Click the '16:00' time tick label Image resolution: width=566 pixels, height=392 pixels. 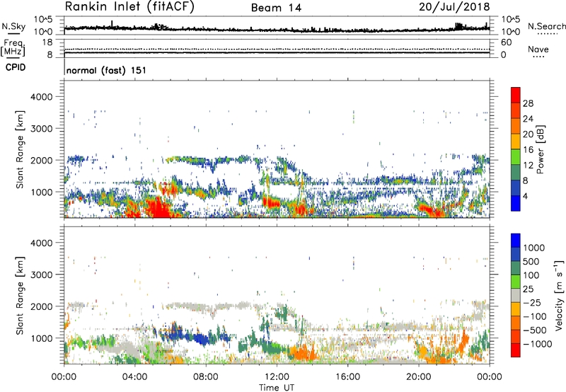tap(347, 377)
